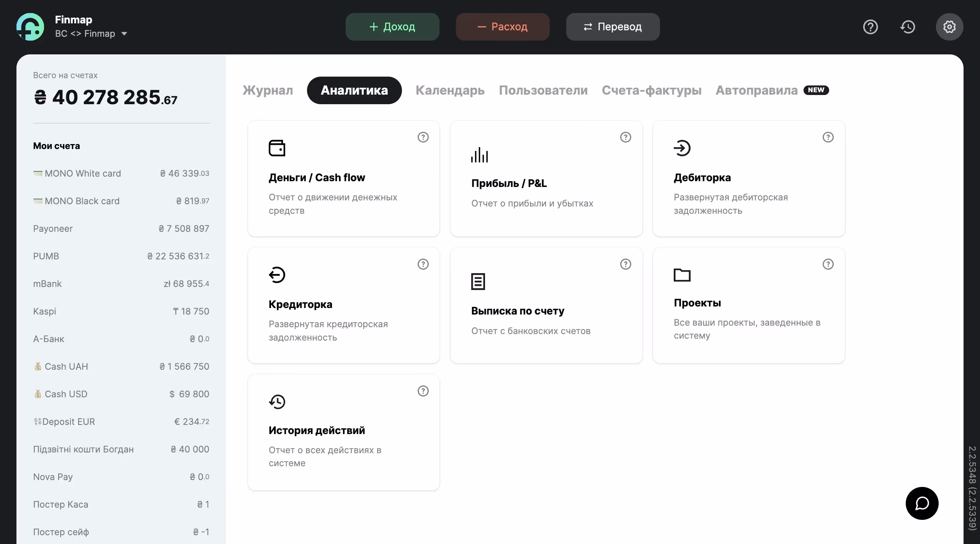This screenshot has width=980, height=544.
Task: Open Выписка по счету report
Action: click(x=546, y=305)
